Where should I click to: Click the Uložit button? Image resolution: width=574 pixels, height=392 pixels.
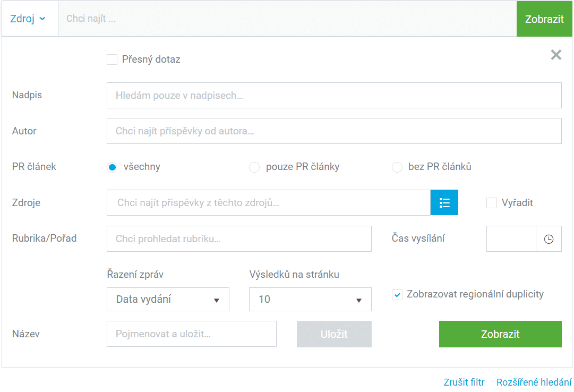point(334,334)
